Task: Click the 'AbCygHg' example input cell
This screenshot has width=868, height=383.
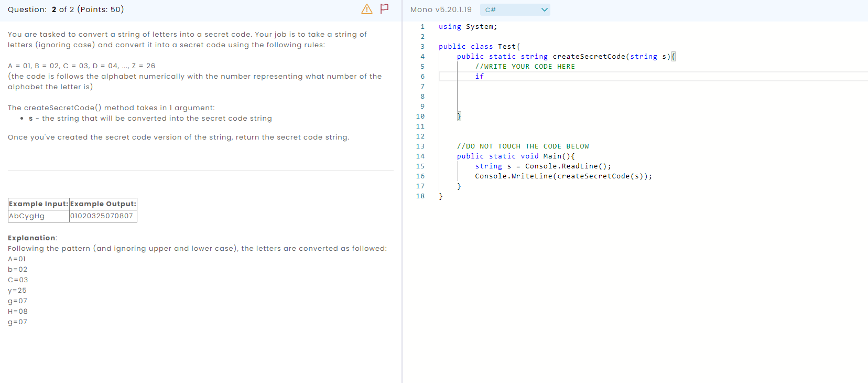Action: coord(39,216)
